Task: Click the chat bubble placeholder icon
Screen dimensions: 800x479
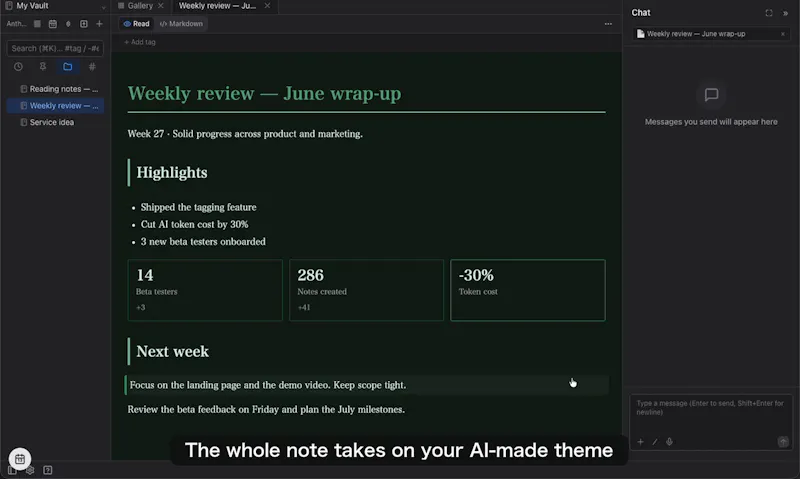Action: pos(711,95)
